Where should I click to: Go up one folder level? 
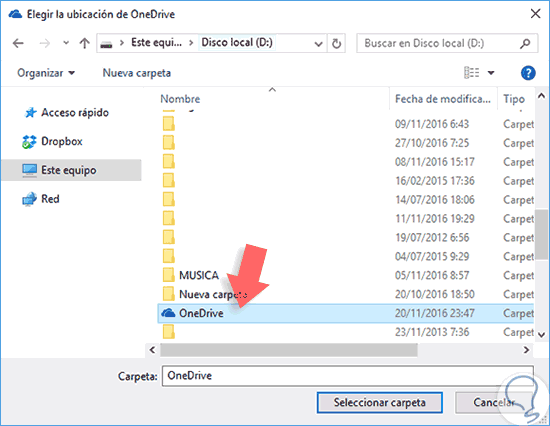(x=84, y=44)
